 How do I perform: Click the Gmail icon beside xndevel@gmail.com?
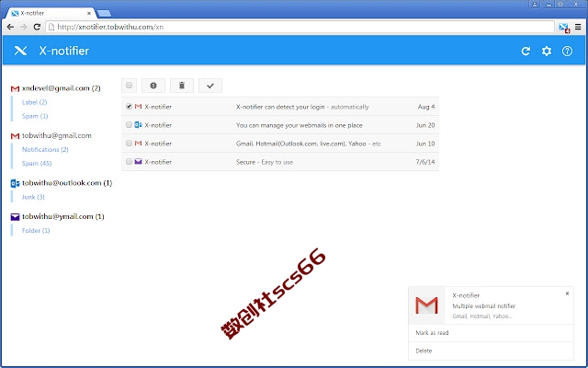point(15,89)
